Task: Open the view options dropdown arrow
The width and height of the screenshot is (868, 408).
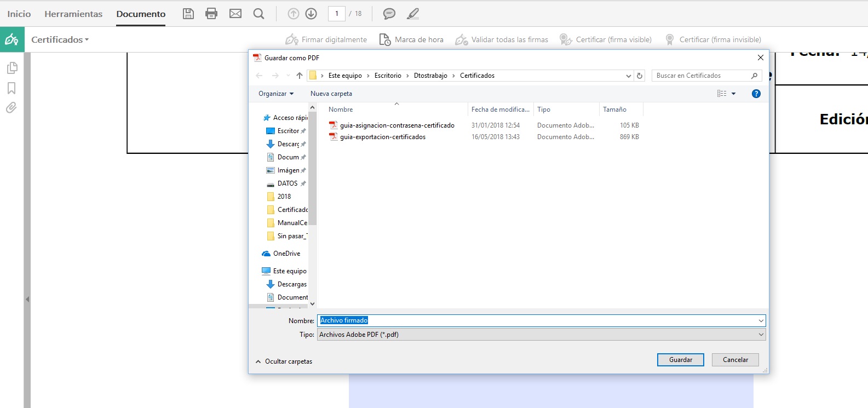Action: click(734, 94)
